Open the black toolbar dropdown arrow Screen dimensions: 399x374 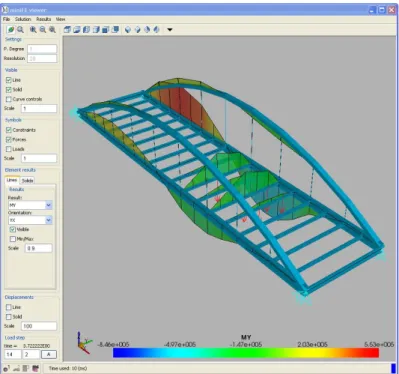170,30
